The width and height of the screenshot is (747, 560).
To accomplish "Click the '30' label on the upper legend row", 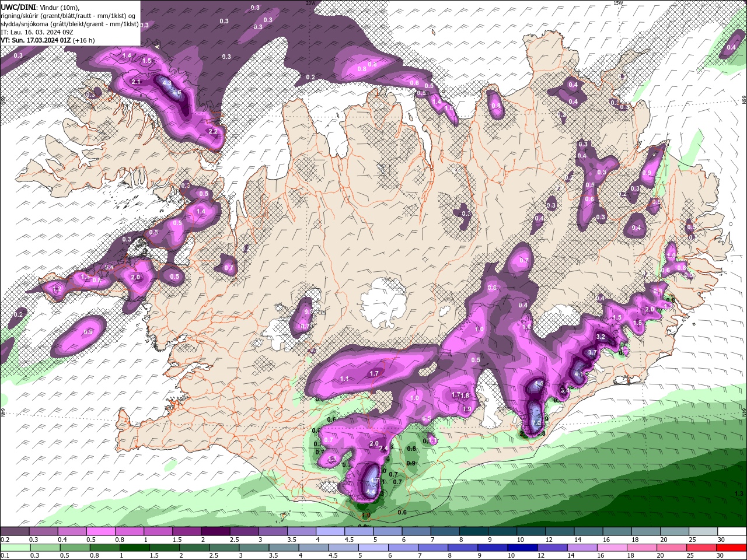I will click(x=721, y=540).
